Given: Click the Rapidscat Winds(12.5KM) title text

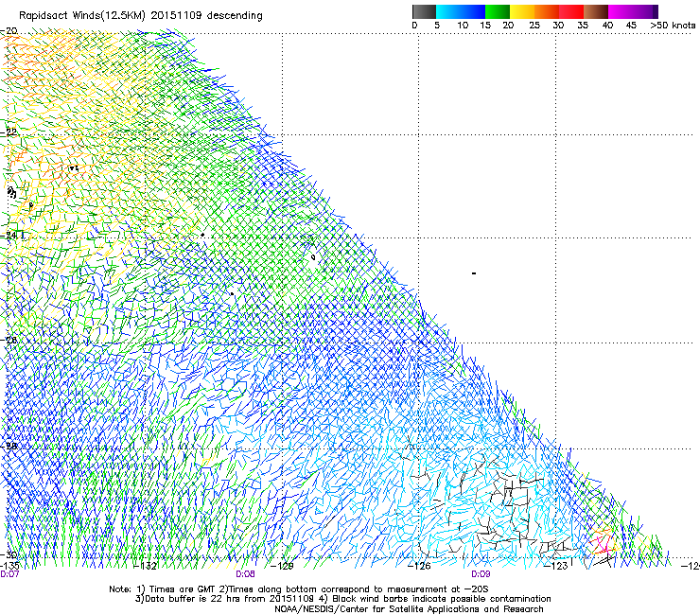Looking at the screenshot, I should (141, 15).
